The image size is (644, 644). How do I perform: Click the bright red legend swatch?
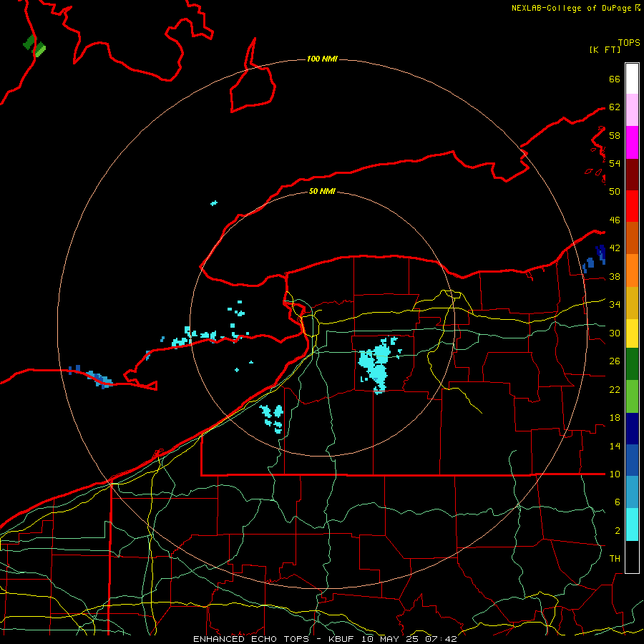(632, 206)
